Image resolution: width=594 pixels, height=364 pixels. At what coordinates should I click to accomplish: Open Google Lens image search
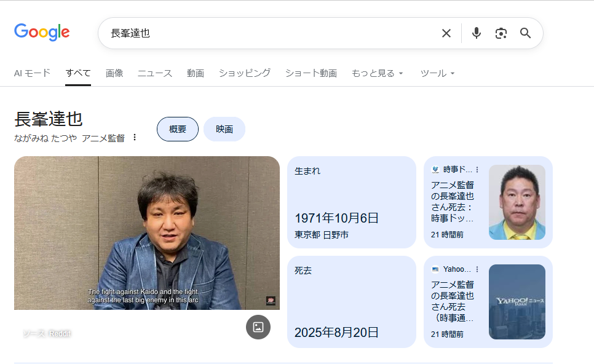[x=501, y=33]
